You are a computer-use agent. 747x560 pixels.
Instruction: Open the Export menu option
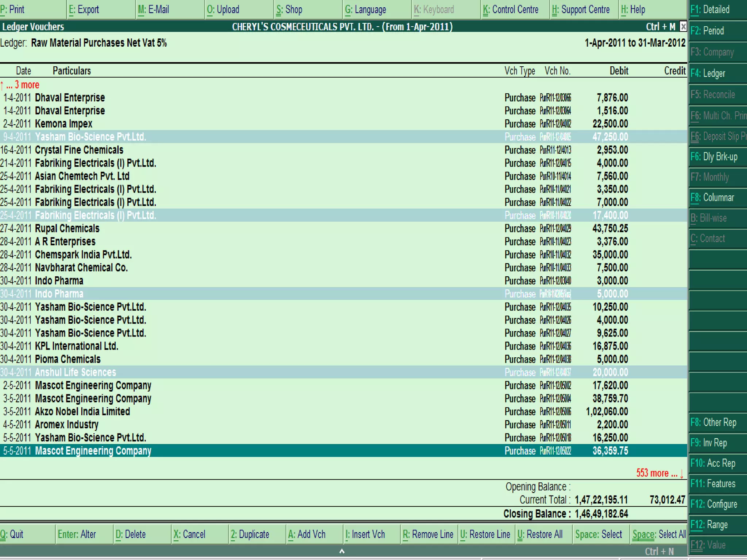[84, 9]
